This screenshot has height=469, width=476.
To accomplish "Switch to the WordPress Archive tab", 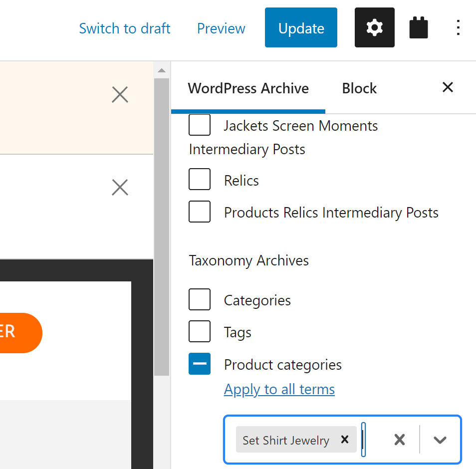I will click(248, 89).
